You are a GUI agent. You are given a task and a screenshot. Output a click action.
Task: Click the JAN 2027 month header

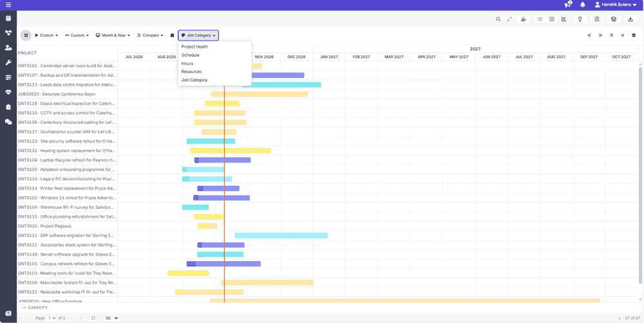pyautogui.click(x=329, y=57)
